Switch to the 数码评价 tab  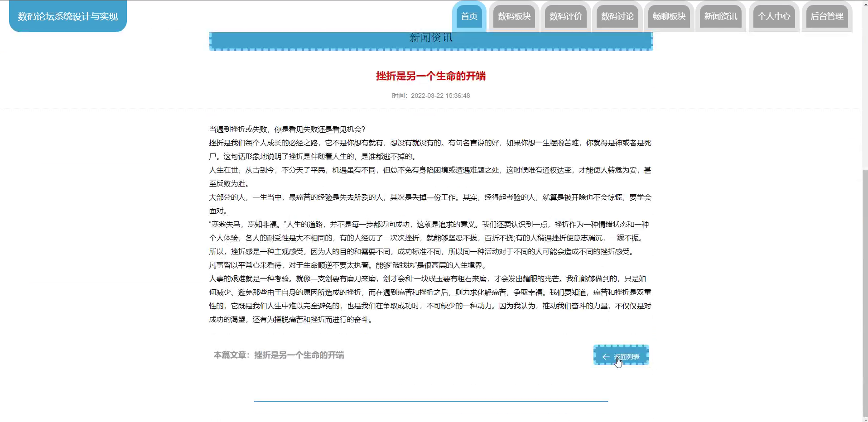(565, 16)
